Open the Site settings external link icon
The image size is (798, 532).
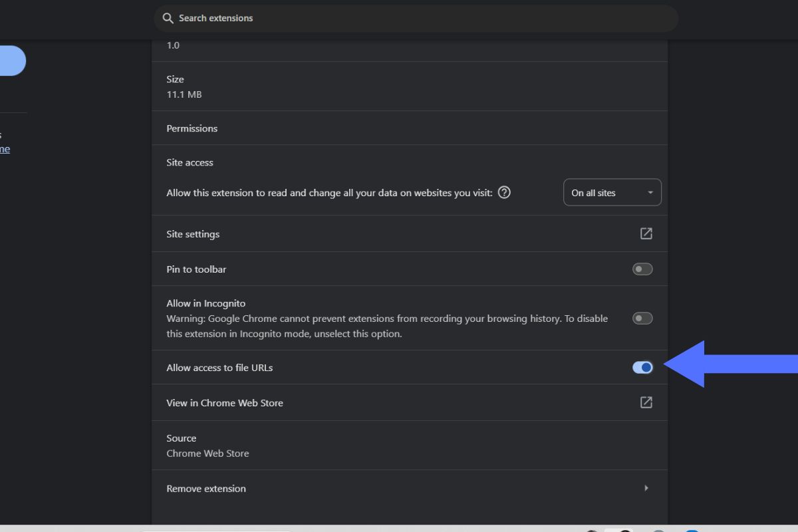pyautogui.click(x=646, y=233)
